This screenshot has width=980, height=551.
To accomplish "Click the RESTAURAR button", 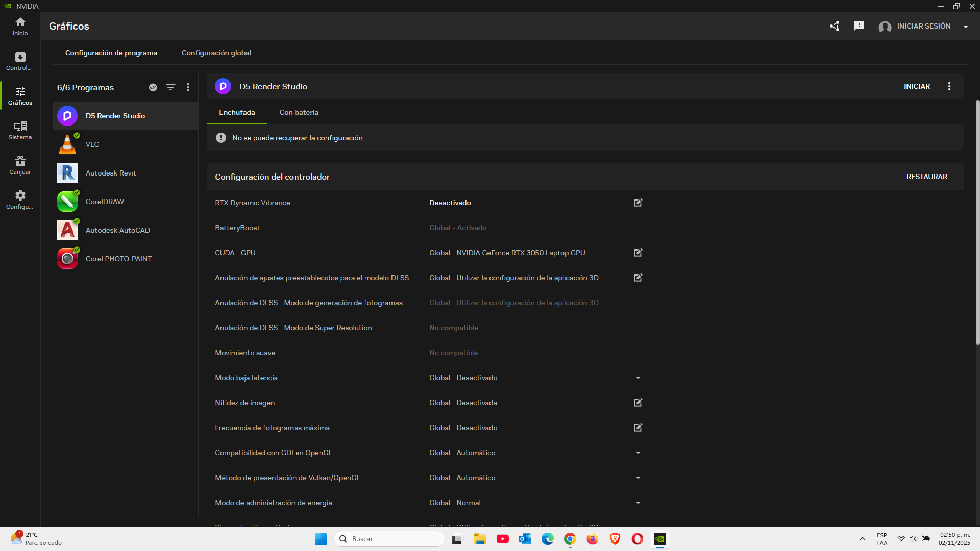I will [926, 177].
